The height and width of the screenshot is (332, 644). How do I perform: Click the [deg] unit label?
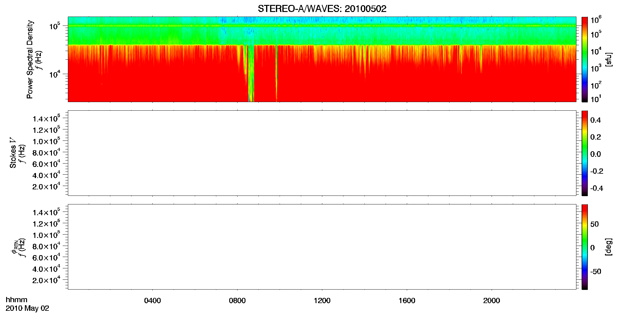[x=609, y=247]
